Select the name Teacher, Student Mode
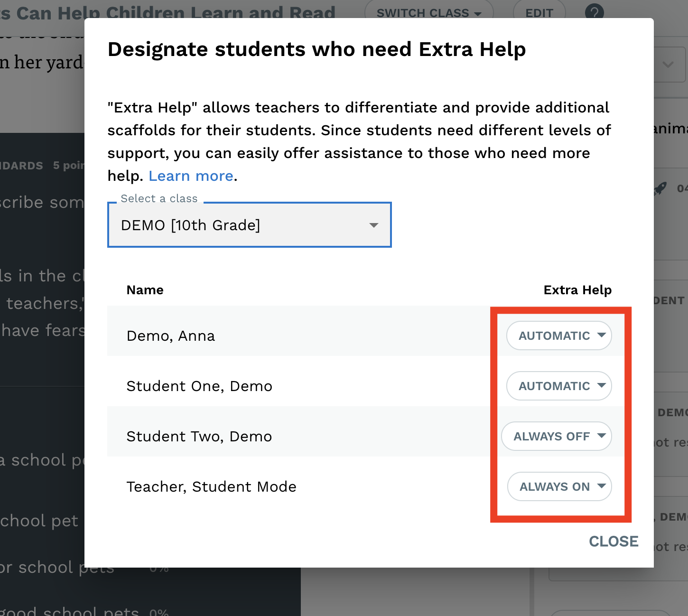The image size is (688, 616). (x=212, y=487)
